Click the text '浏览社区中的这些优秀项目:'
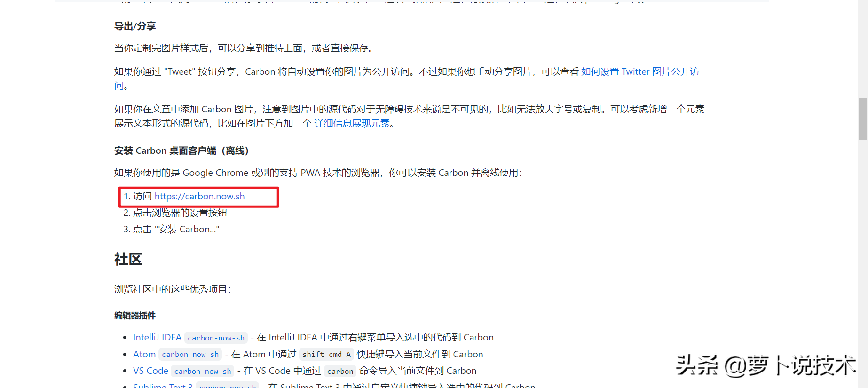Image resolution: width=868 pixels, height=388 pixels. click(173, 289)
